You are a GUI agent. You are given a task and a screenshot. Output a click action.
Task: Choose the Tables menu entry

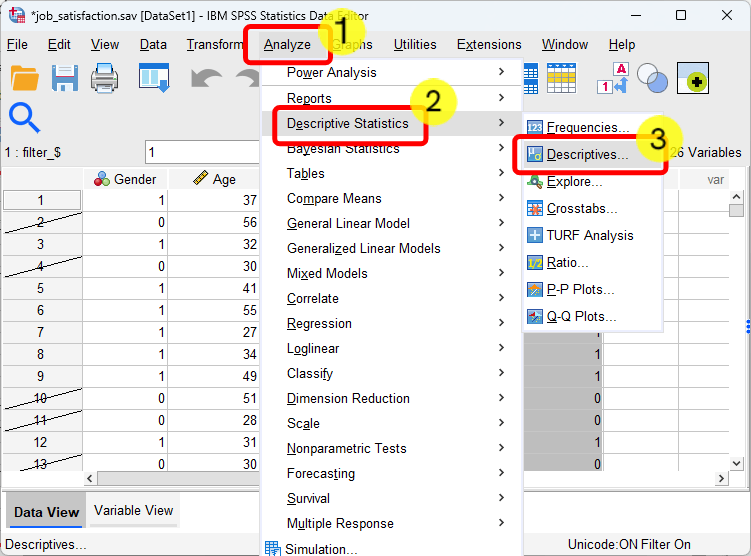(392, 173)
